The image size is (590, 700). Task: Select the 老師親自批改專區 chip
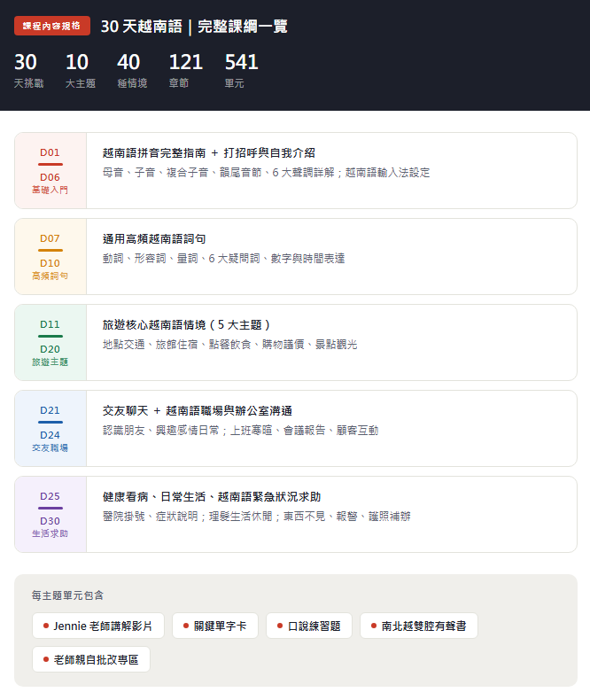coord(91,659)
